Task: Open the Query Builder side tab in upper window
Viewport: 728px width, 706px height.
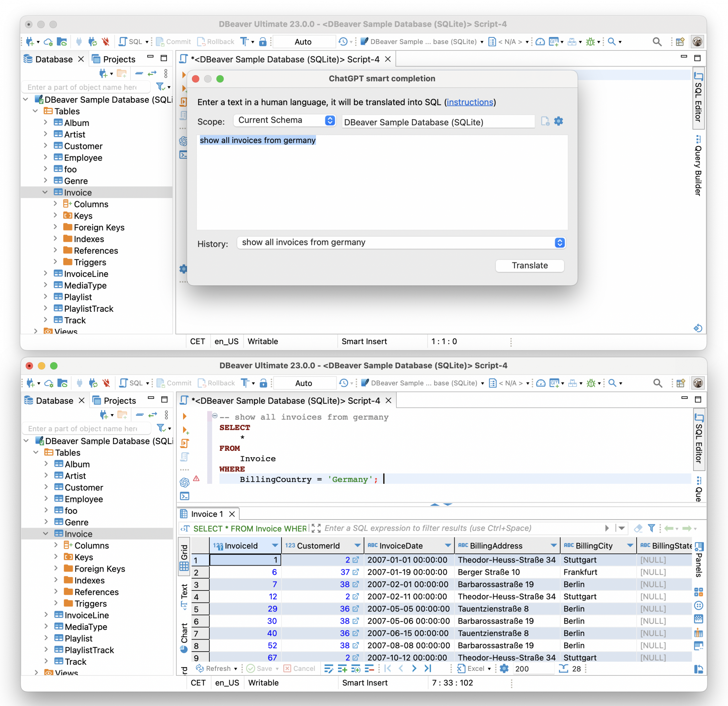Action: 698,166
